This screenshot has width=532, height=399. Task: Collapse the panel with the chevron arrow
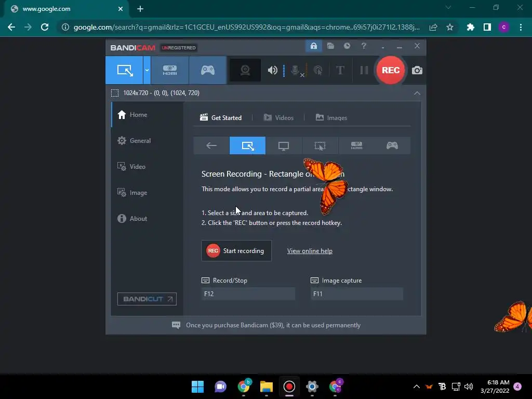click(417, 93)
